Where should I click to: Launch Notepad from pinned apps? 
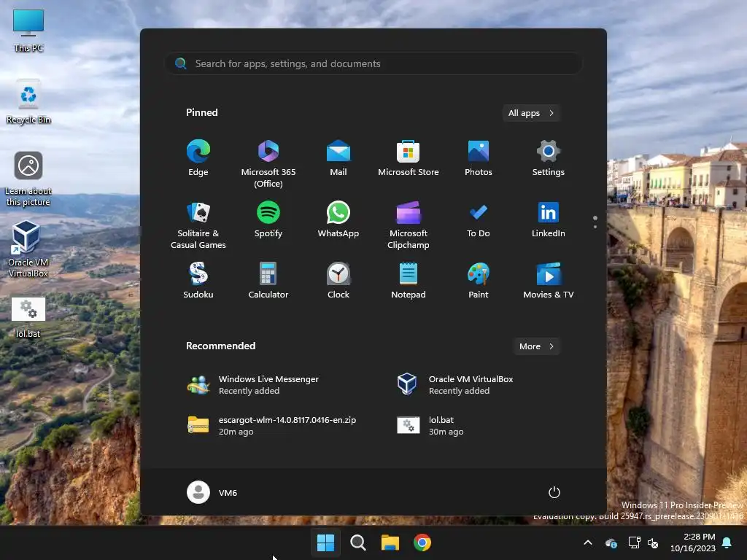pyautogui.click(x=409, y=281)
